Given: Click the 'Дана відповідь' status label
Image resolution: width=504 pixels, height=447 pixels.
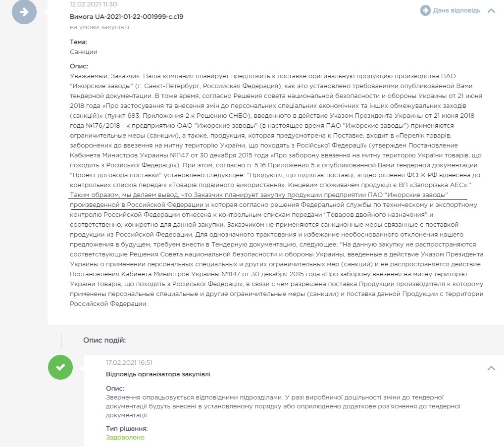Looking at the screenshot, I should pyautogui.click(x=456, y=10).
